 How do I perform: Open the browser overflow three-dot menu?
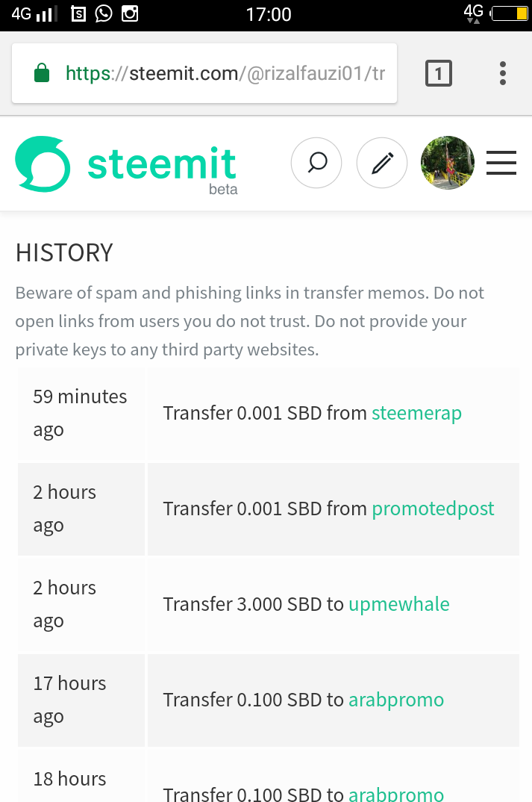tap(502, 72)
